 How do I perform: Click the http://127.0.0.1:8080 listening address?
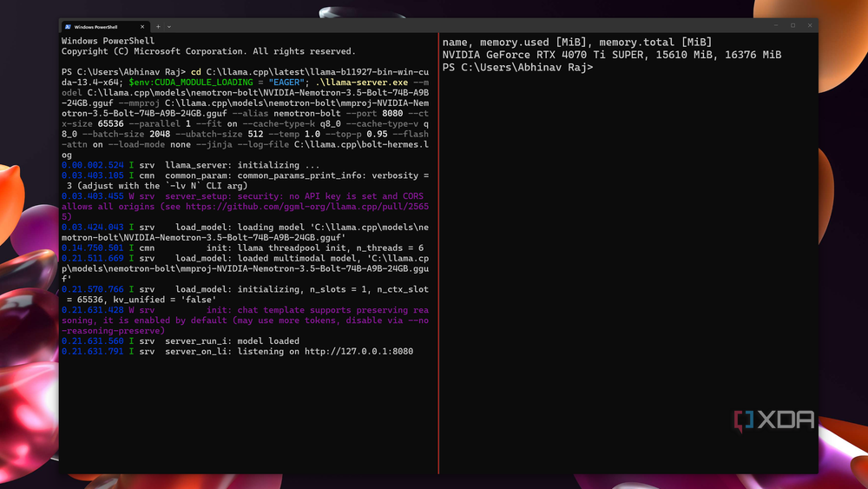click(x=358, y=351)
